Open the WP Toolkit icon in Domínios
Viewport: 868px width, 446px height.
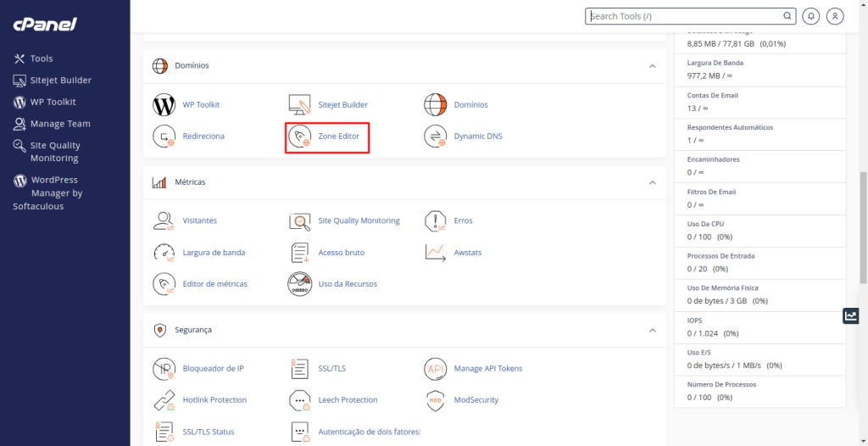164,105
